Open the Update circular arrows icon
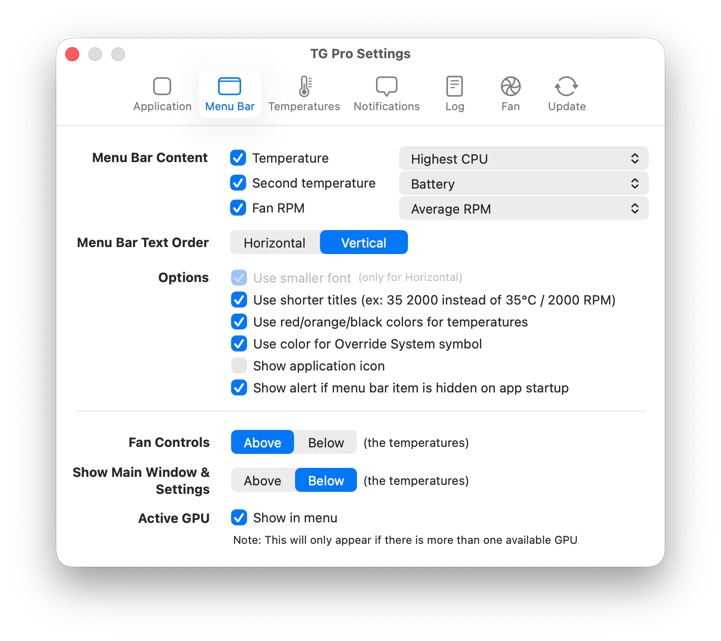The width and height of the screenshot is (721, 641). 566,86
